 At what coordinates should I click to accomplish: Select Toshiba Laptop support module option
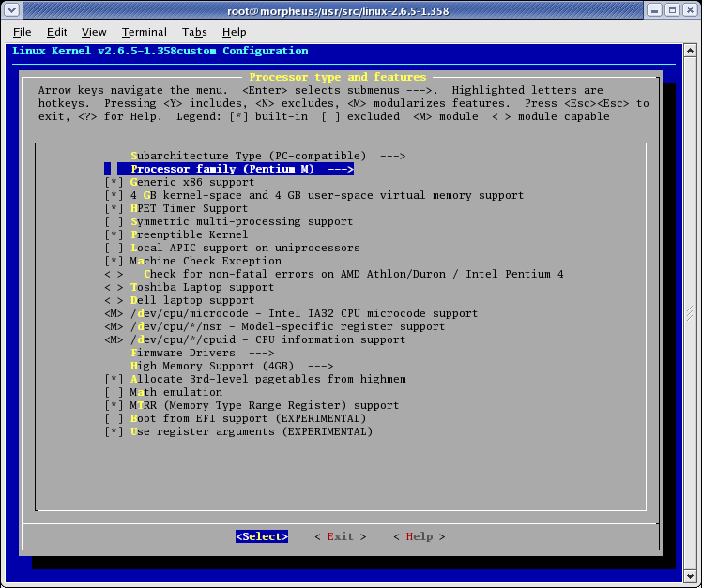click(x=114, y=287)
